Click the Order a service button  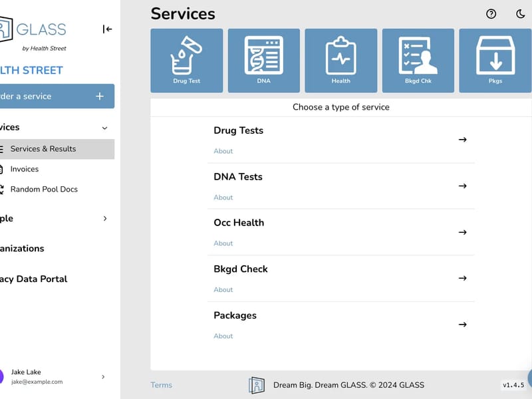click(x=57, y=96)
